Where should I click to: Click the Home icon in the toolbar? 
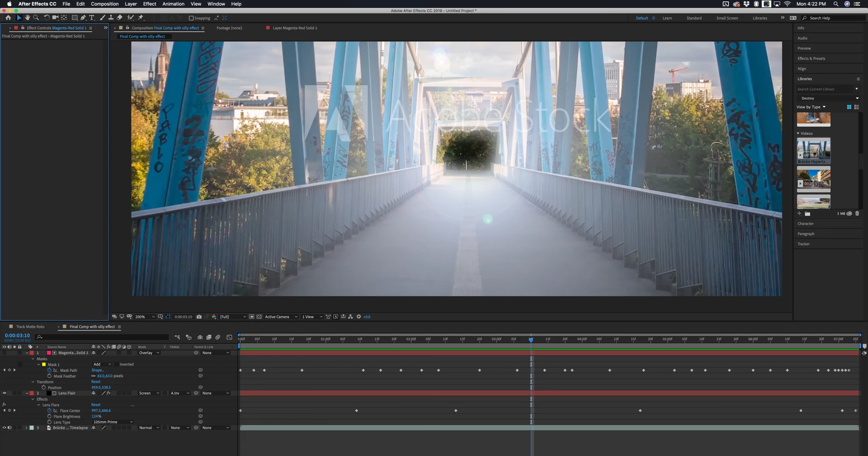[x=8, y=18]
